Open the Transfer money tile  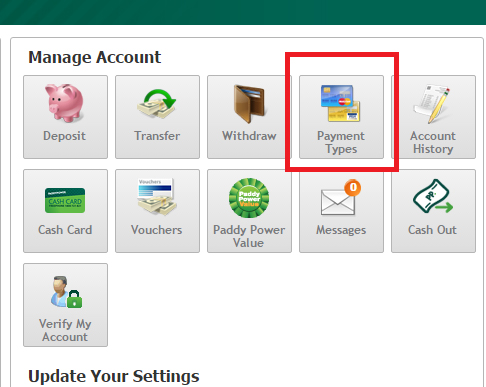pyautogui.click(x=157, y=117)
